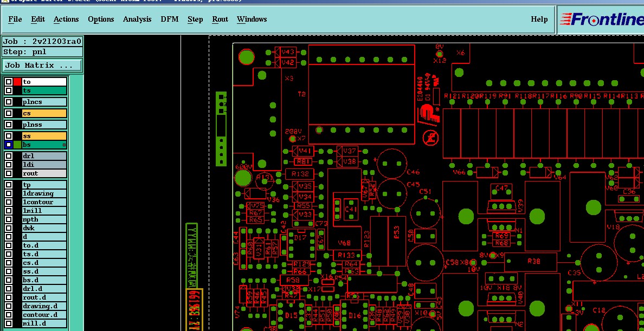Screen dimensions: 644x331
Task: Click the Step: pnl label
Action: [x=42, y=52]
